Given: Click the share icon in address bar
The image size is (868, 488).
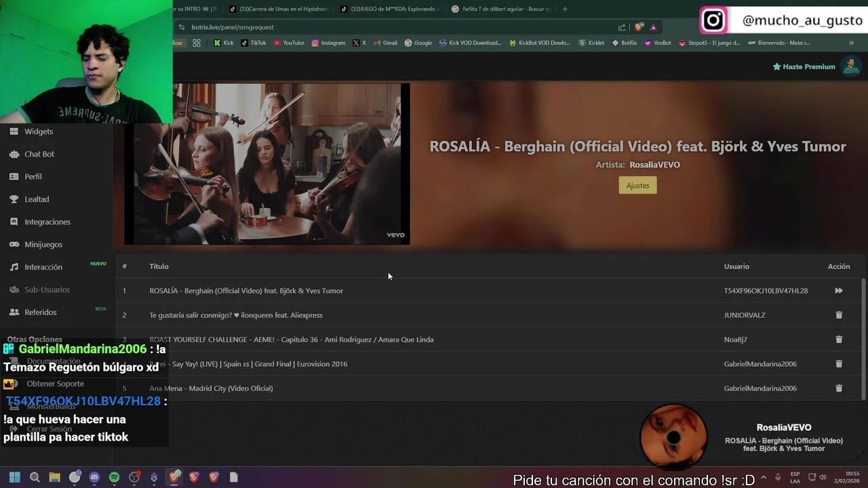Looking at the screenshot, I should pyautogui.click(x=622, y=27).
